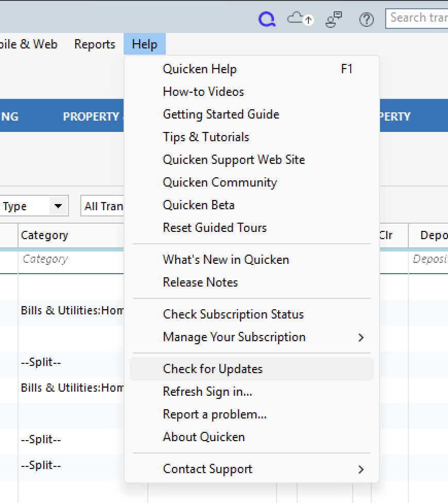Select Tips & Tutorials

point(252,137)
